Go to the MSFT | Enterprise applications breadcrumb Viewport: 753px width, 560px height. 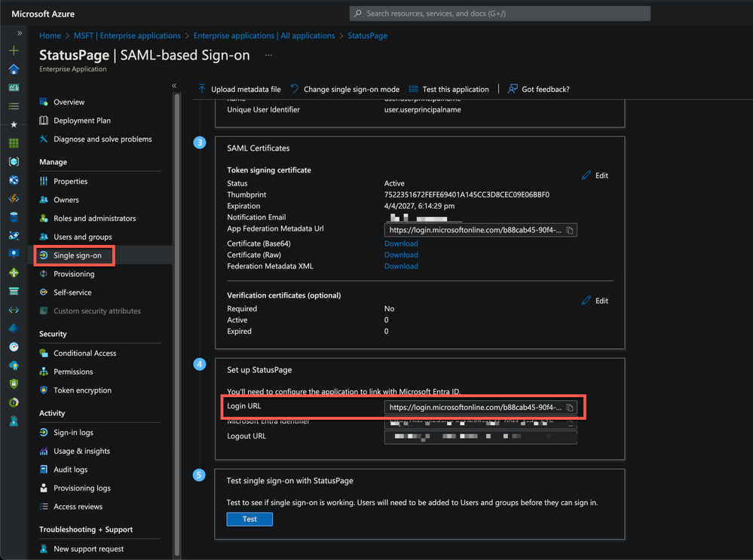tap(127, 35)
